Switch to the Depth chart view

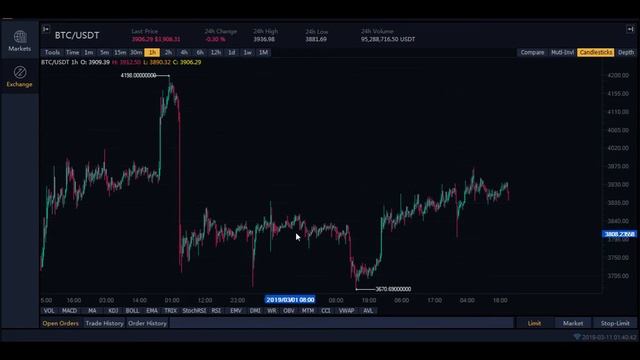pyautogui.click(x=626, y=53)
